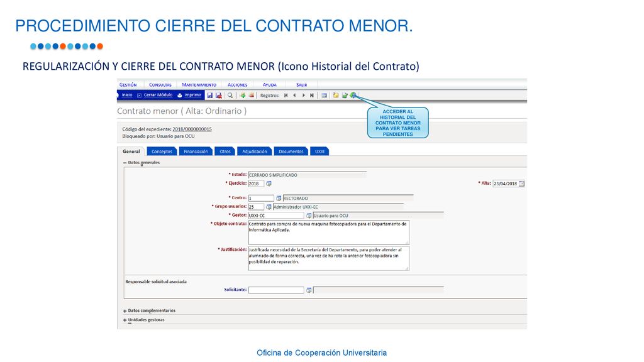
Task: Click the Estado field showing CERRADO SIMPLIFICADO
Action: point(307,175)
